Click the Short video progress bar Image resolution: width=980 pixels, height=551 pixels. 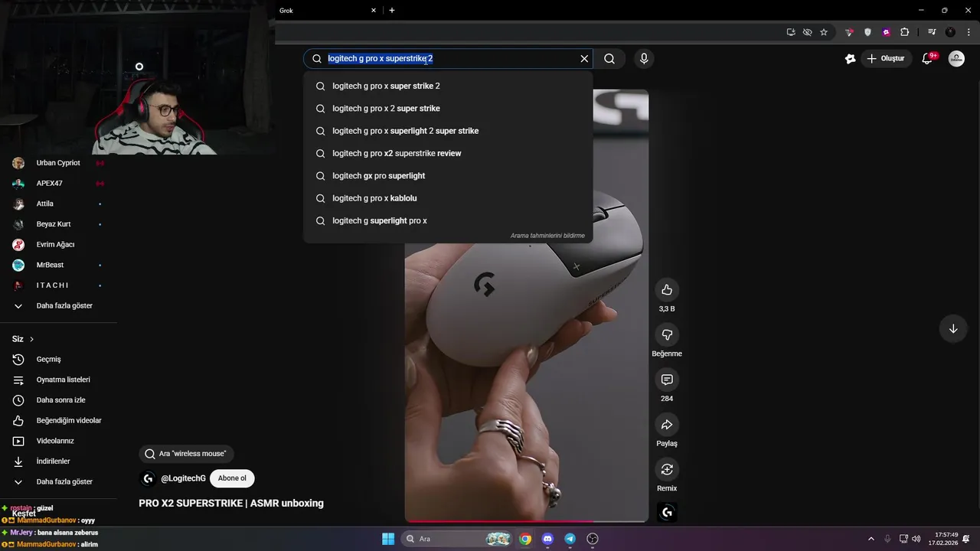[x=527, y=521]
